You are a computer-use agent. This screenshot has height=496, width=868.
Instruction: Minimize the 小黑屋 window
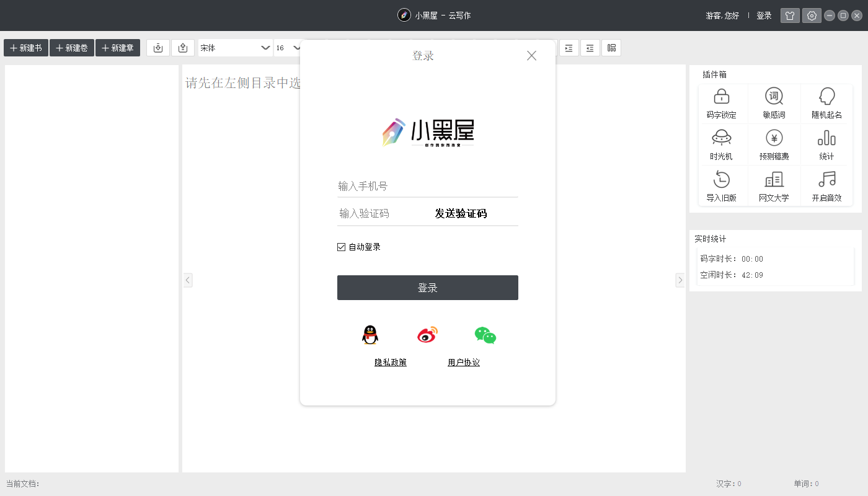[x=830, y=15]
